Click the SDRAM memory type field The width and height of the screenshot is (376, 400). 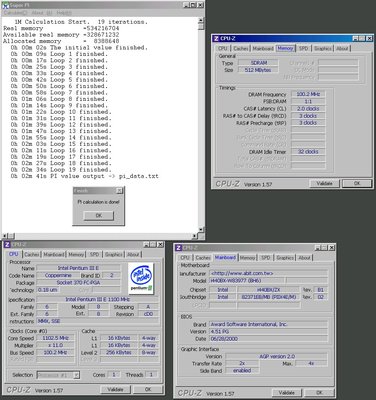click(257, 63)
